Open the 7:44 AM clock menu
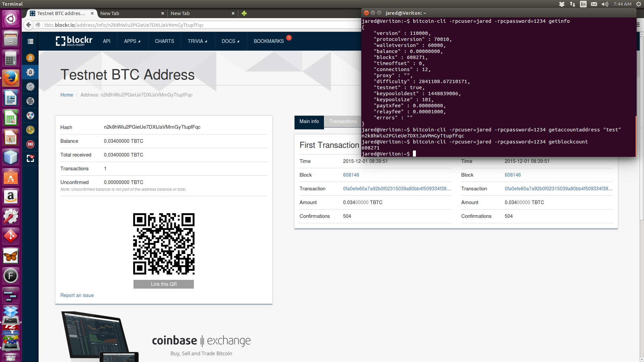 pos(622,4)
